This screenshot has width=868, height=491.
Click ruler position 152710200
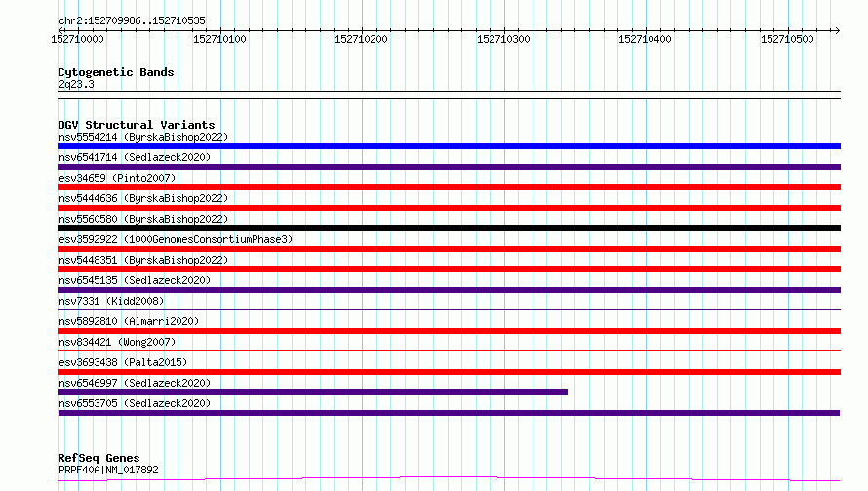(x=362, y=39)
